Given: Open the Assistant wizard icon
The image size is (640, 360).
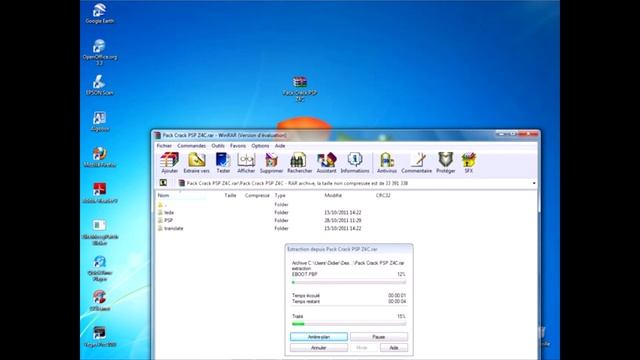Looking at the screenshot, I should [326, 163].
